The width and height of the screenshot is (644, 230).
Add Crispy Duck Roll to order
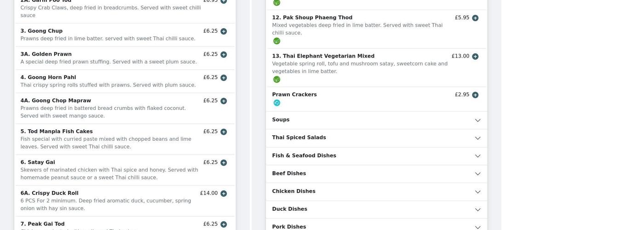(224, 193)
